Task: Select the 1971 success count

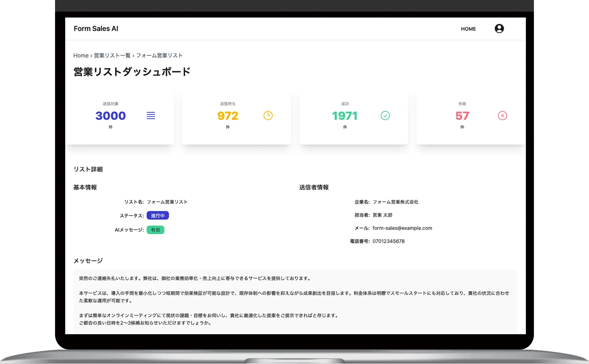Action: (x=345, y=116)
